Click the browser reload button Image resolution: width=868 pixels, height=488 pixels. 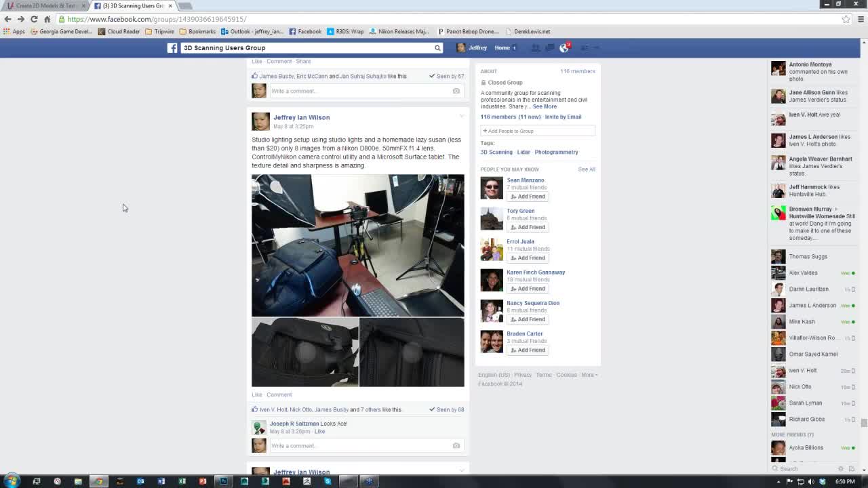[x=34, y=19]
